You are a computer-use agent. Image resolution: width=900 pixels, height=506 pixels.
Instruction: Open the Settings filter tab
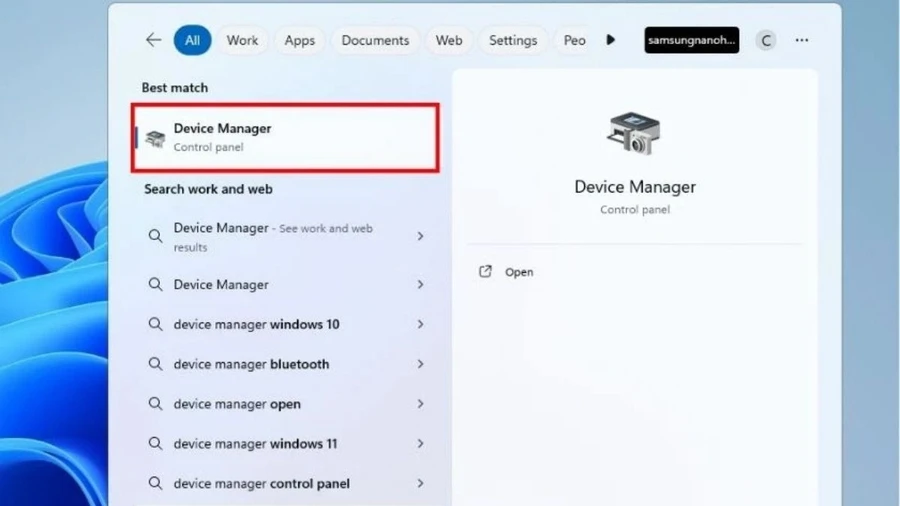[x=513, y=40]
